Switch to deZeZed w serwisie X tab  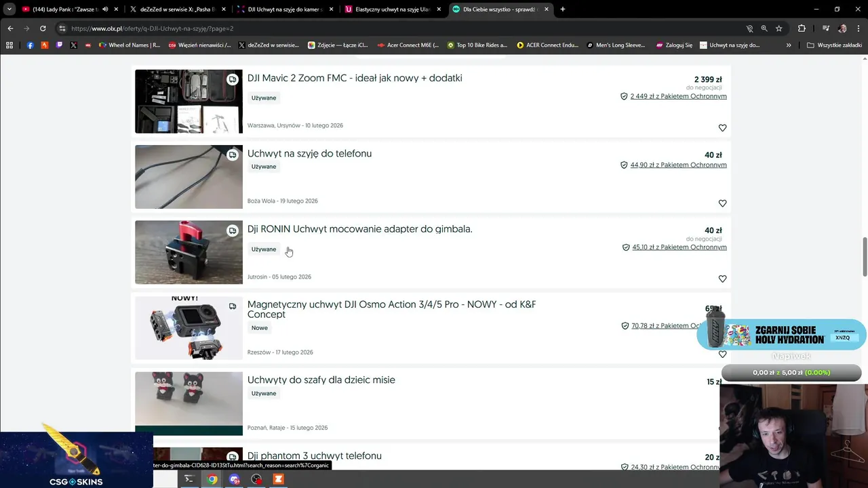(x=178, y=9)
